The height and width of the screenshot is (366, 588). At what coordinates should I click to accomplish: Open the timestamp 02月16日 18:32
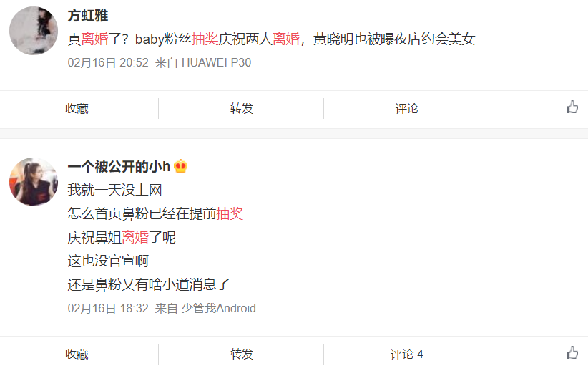(x=108, y=308)
